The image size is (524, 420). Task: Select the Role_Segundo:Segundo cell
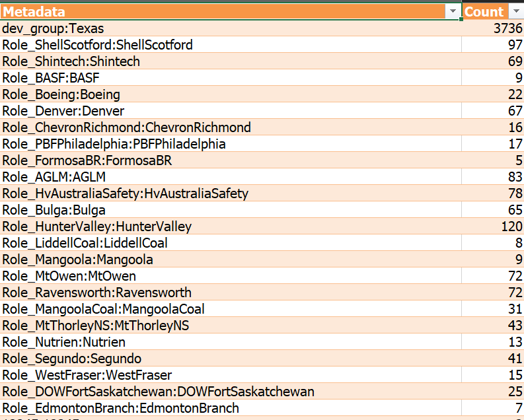coord(231,359)
